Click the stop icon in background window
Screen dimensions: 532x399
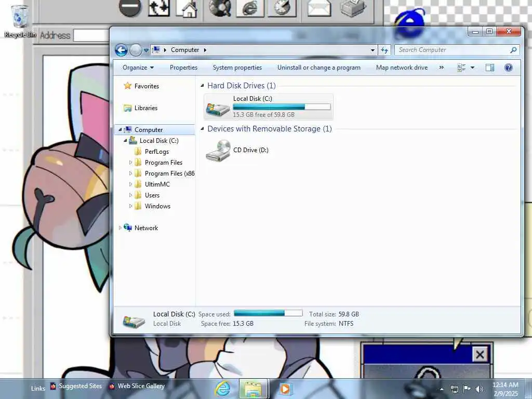pos(130,7)
